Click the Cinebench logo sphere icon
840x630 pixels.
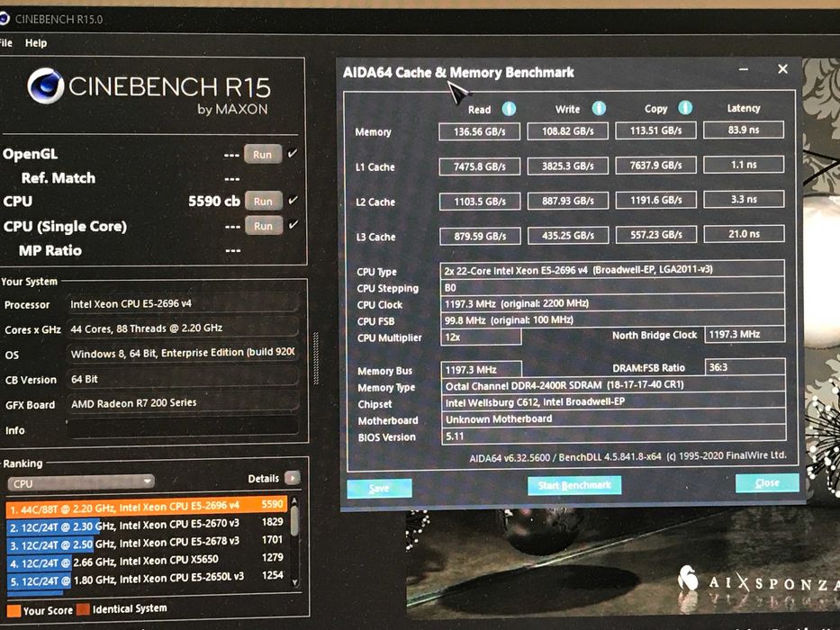click(46, 85)
